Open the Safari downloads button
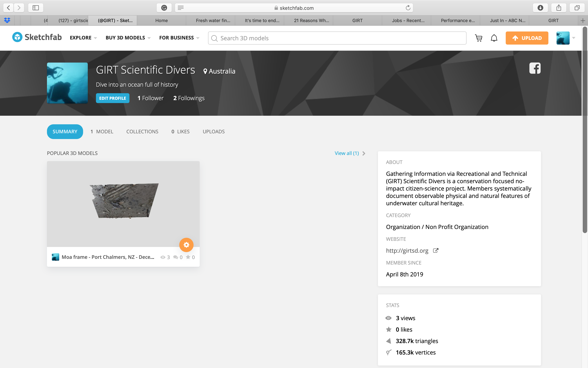588x368 pixels. tap(540, 8)
